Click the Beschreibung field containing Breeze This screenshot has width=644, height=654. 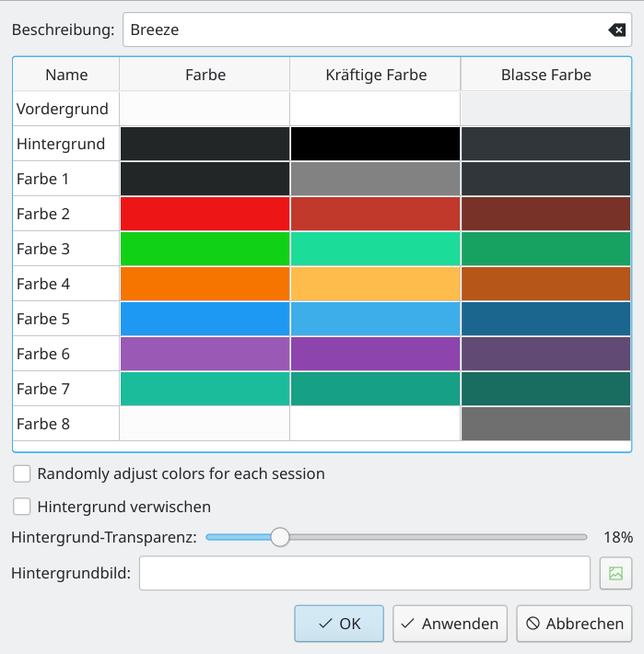click(x=377, y=29)
